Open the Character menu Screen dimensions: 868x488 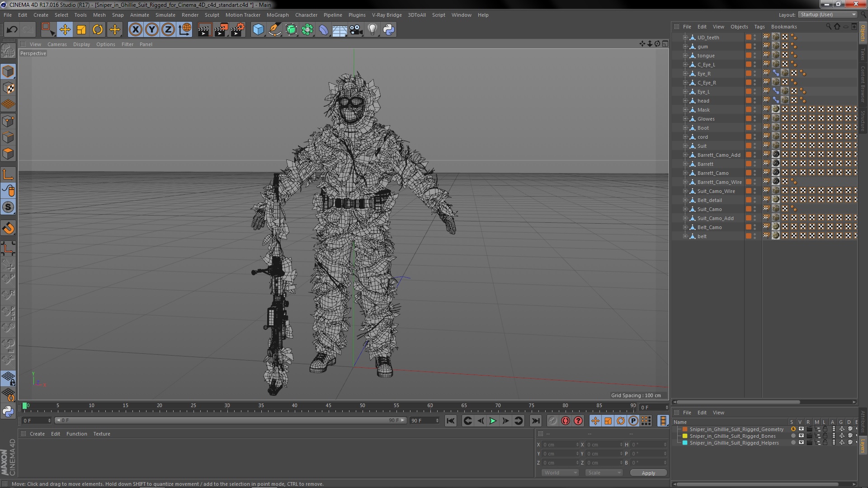point(306,15)
